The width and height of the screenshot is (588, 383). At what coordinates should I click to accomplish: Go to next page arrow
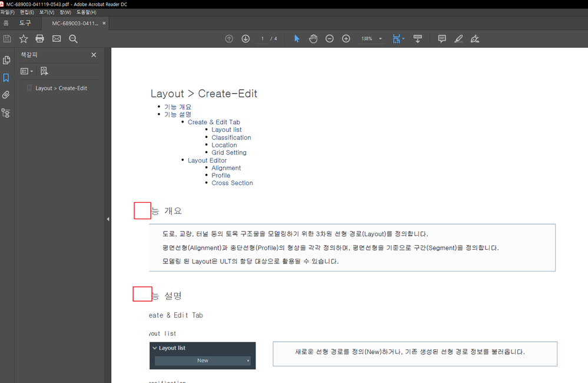245,39
